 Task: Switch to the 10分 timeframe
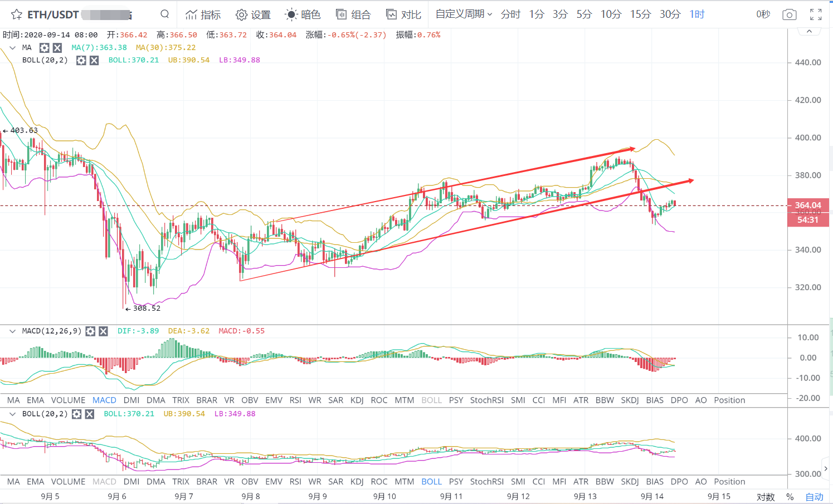[x=611, y=14]
